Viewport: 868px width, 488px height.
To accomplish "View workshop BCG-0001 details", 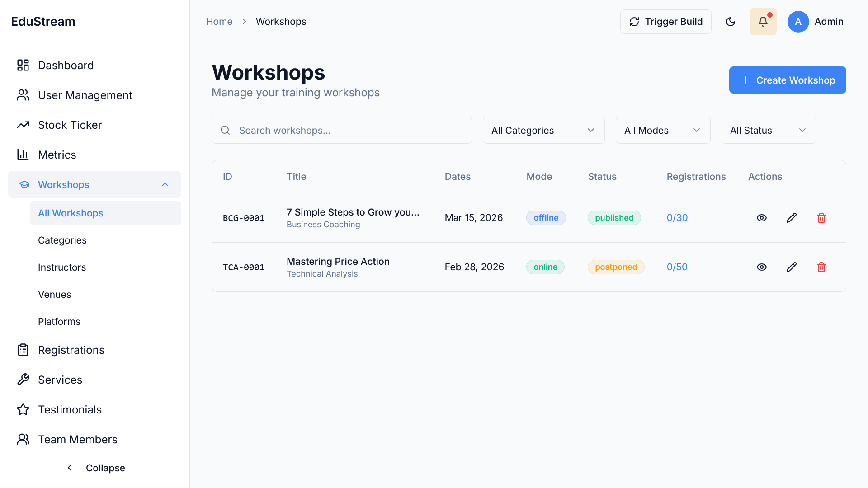I will pyautogui.click(x=762, y=218).
